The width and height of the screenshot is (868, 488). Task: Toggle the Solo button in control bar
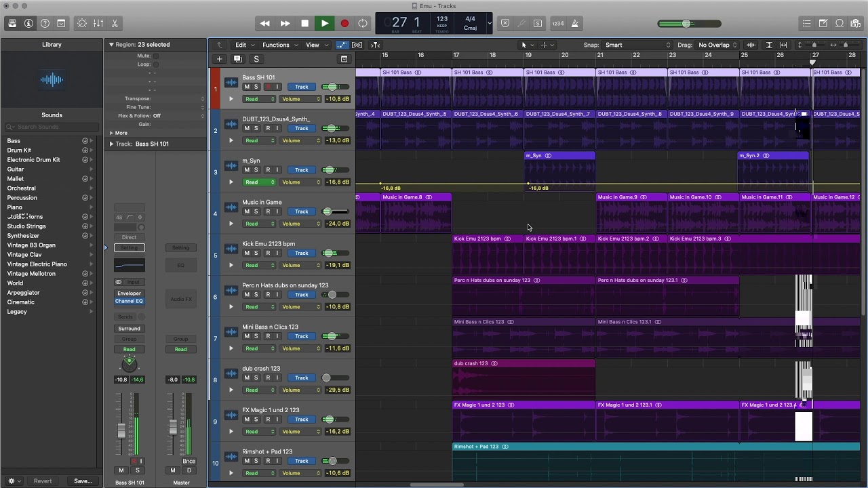(538, 24)
